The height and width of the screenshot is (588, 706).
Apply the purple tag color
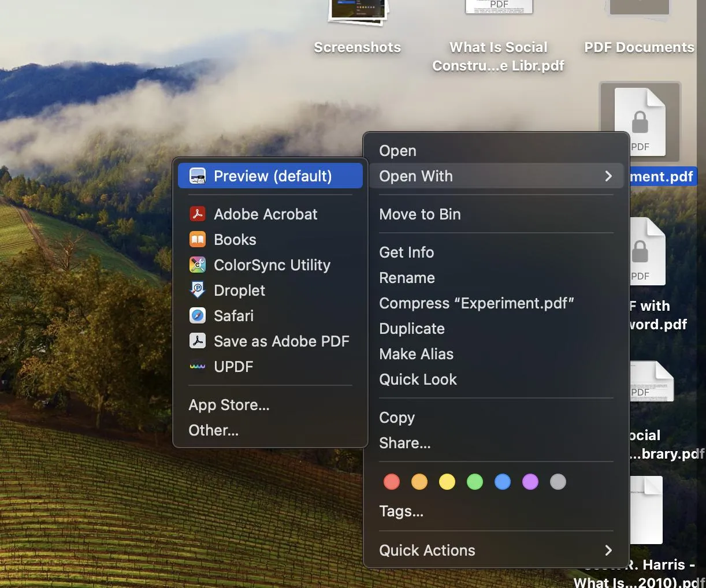pyautogui.click(x=530, y=482)
